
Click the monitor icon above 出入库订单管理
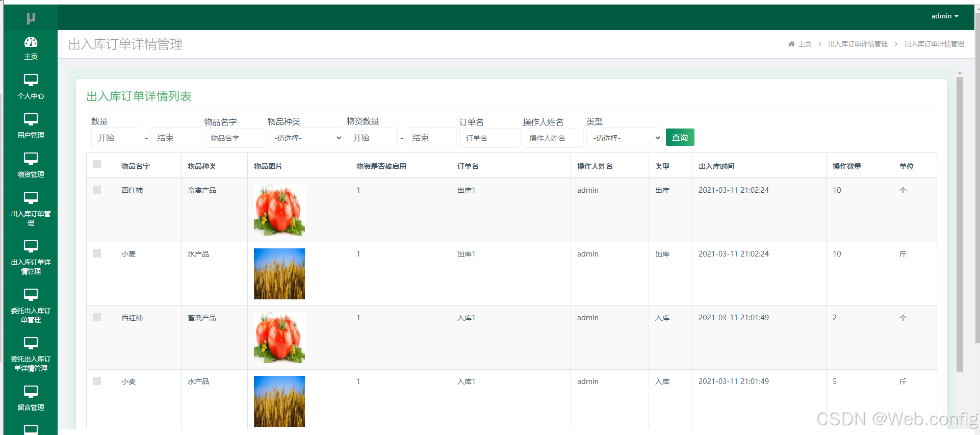coord(31,198)
